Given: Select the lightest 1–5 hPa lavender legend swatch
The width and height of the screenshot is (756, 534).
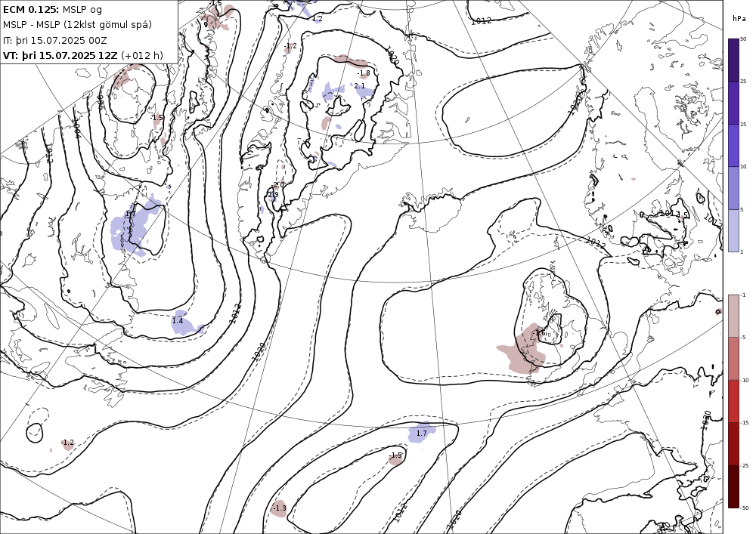Looking at the screenshot, I should (x=733, y=230).
